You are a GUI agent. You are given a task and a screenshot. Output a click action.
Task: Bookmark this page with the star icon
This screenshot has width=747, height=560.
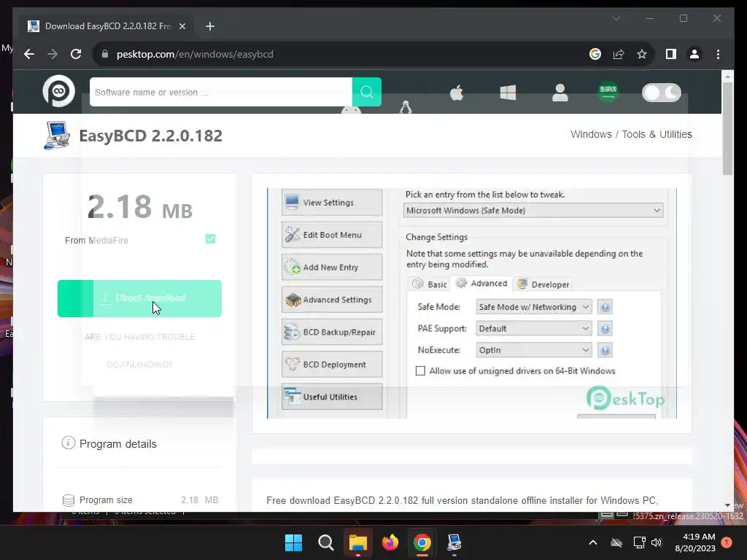click(x=642, y=54)
